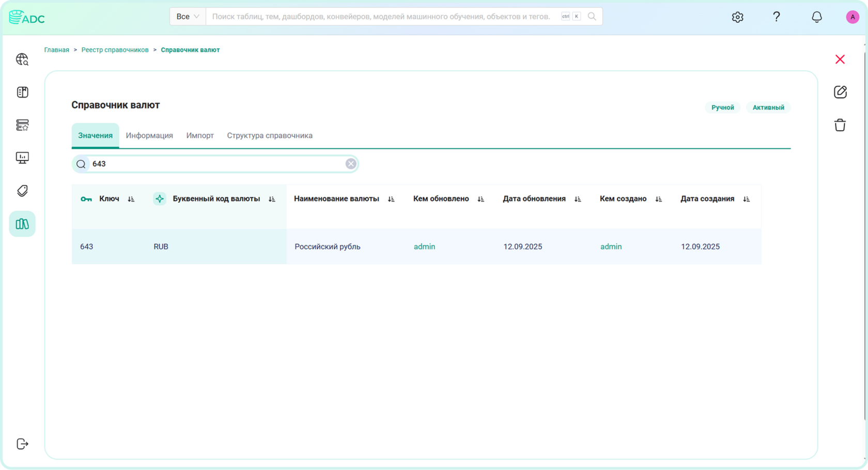Switch to the Информация tab
868x470 pixels.
(x=149, y=135)
